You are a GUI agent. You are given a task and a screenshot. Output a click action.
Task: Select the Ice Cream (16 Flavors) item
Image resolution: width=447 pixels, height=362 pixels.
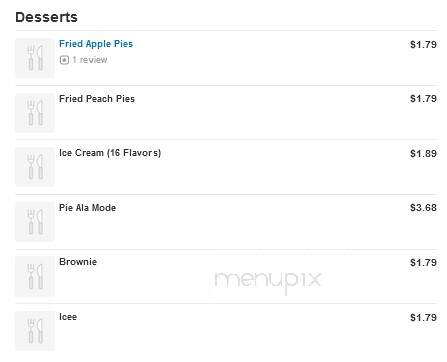pos(110,153)
